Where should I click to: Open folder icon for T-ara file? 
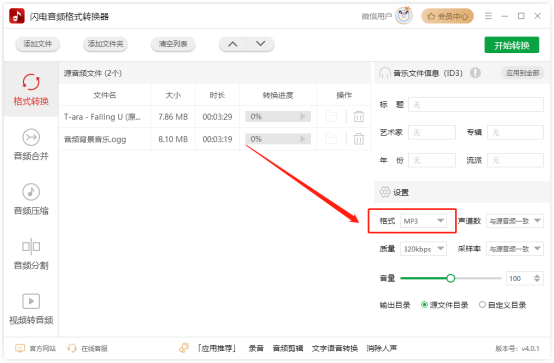click(x=331, y=116)
